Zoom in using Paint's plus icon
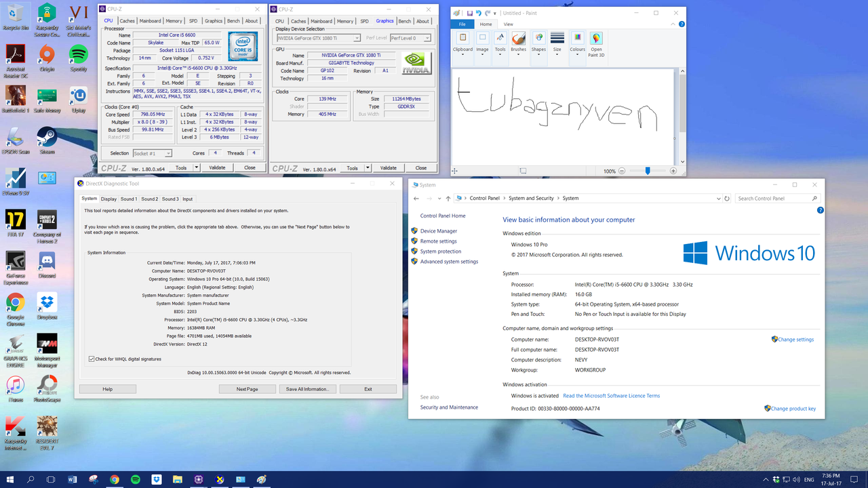The image size is (868, 488). coord(673,171)
